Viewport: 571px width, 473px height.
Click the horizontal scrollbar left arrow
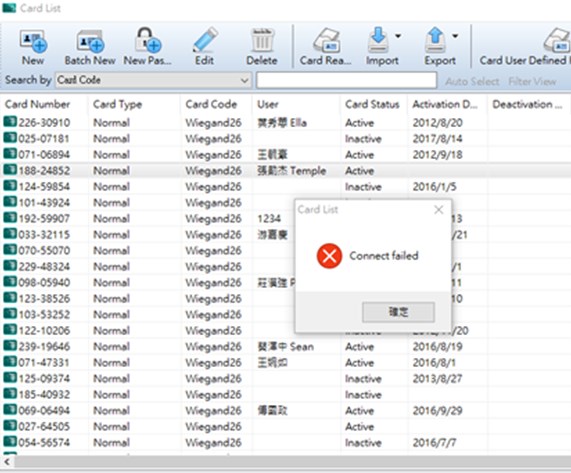point(7,462)
